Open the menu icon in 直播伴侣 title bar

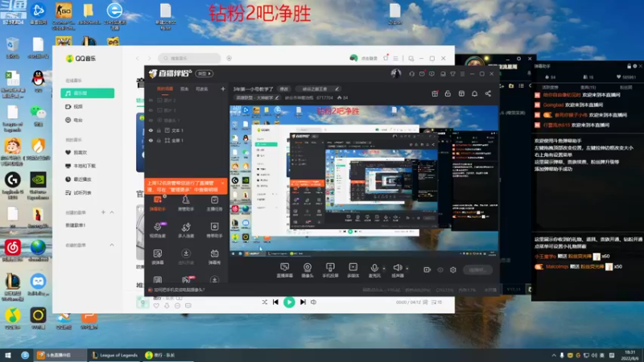[462, 74]
